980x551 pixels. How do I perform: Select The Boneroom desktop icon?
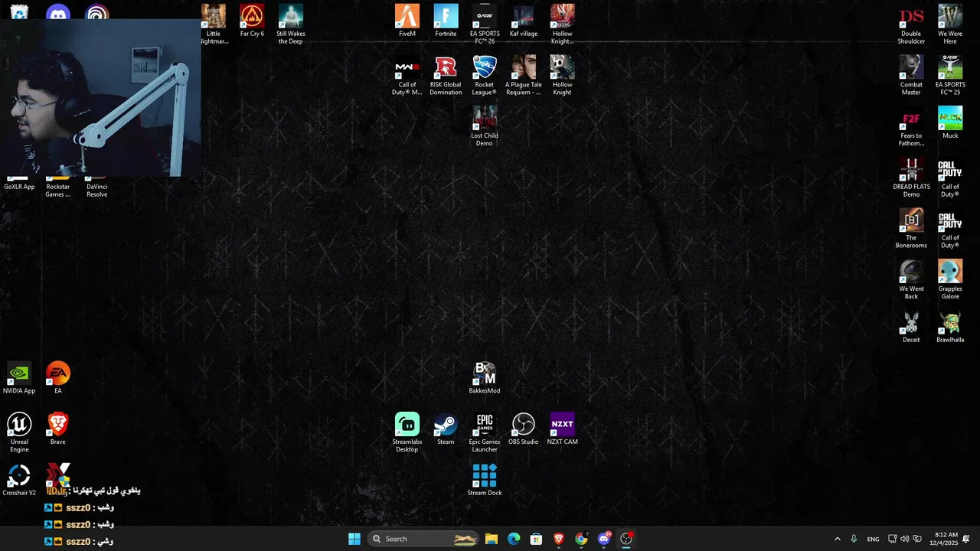pyautogui.click(x=911, y=229)
